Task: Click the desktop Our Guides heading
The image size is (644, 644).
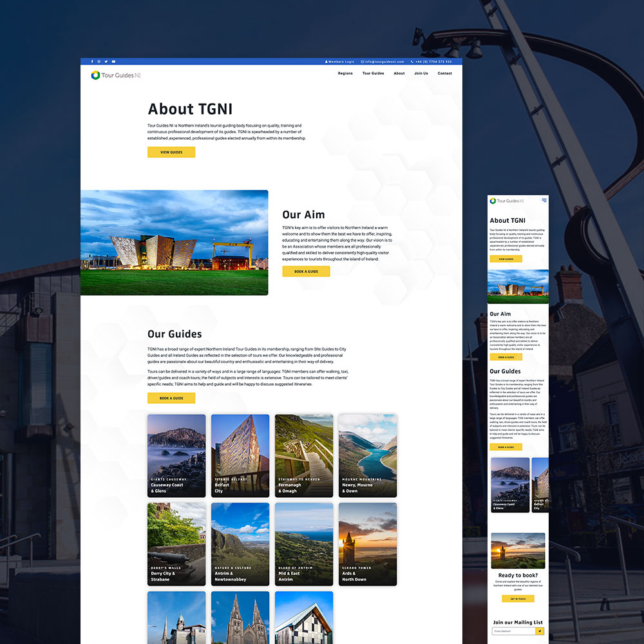Action: (175, 334)
